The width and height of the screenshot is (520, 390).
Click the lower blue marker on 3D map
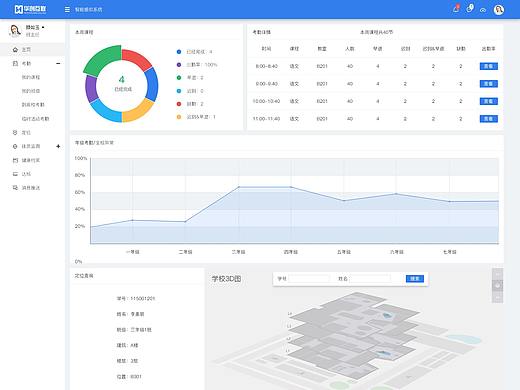[383, 353]
